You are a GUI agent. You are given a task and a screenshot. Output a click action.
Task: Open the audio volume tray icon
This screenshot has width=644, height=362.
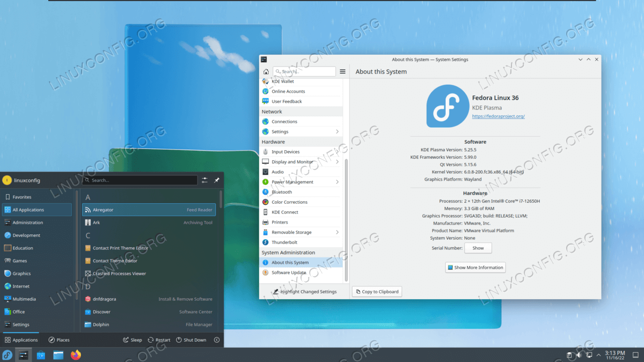(579, 355)
